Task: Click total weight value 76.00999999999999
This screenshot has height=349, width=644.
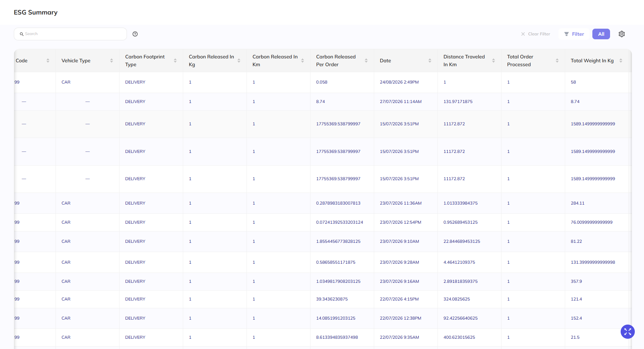Action: [592, 222]
